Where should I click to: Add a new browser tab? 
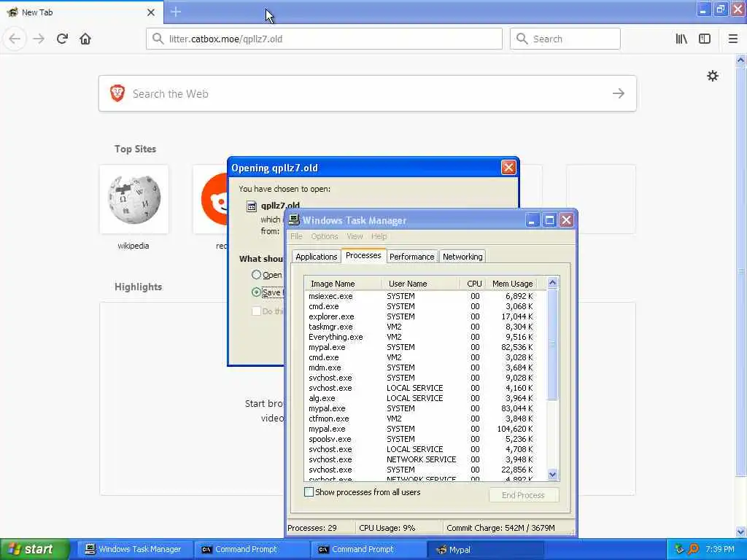pos(176,12)
